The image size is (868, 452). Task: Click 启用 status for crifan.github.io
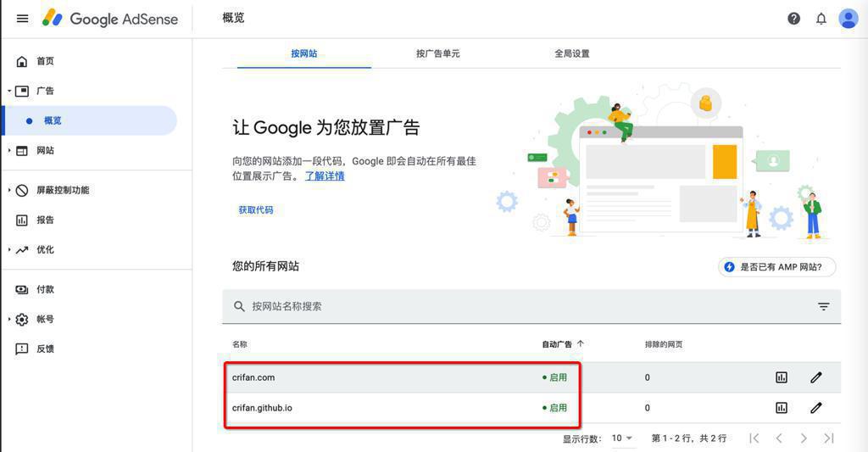554,408
